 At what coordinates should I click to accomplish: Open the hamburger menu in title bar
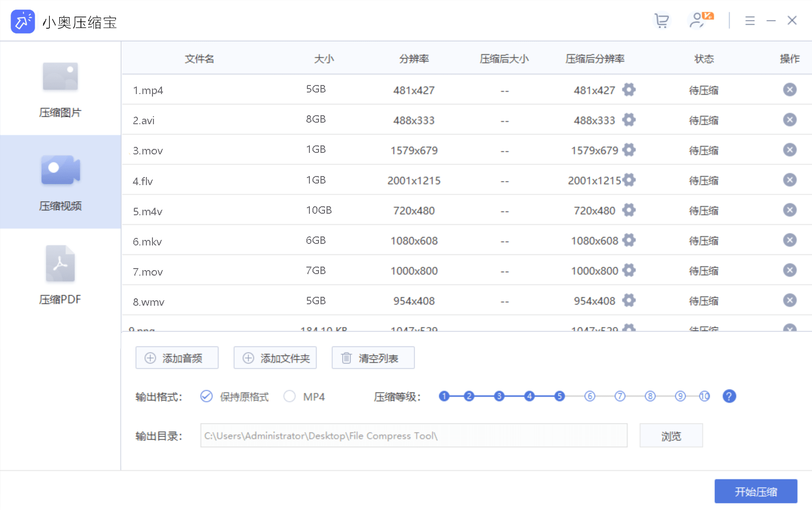pos(750,21)
